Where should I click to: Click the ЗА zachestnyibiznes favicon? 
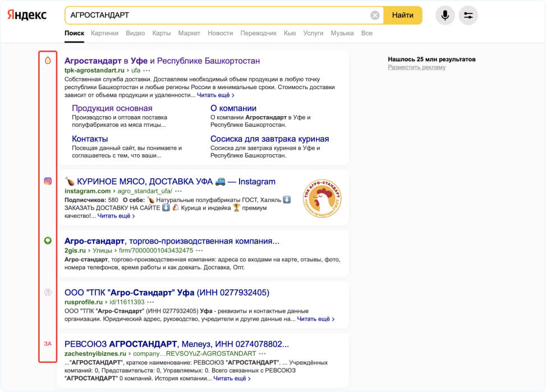click(x=48, y=344)
